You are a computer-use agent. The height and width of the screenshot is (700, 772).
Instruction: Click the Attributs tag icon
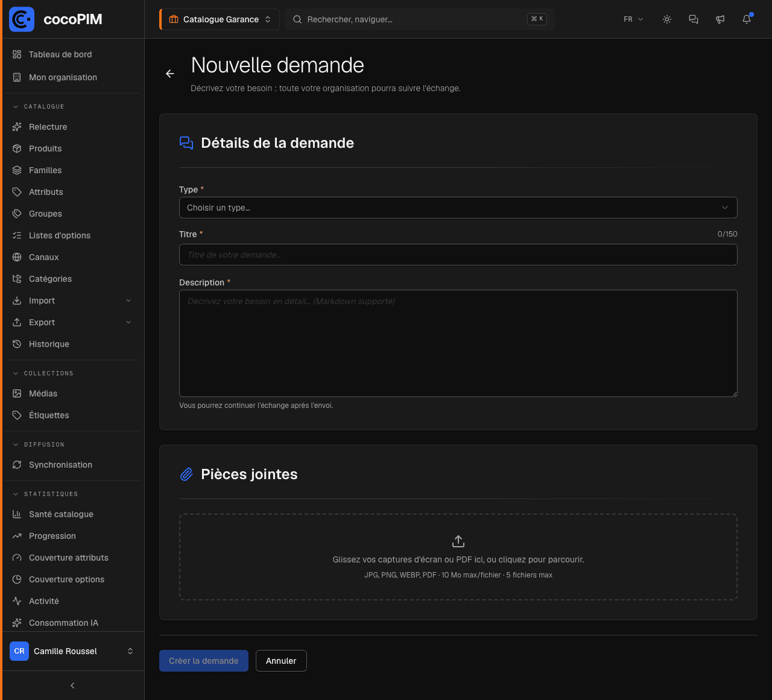click(x=17, y=192)
